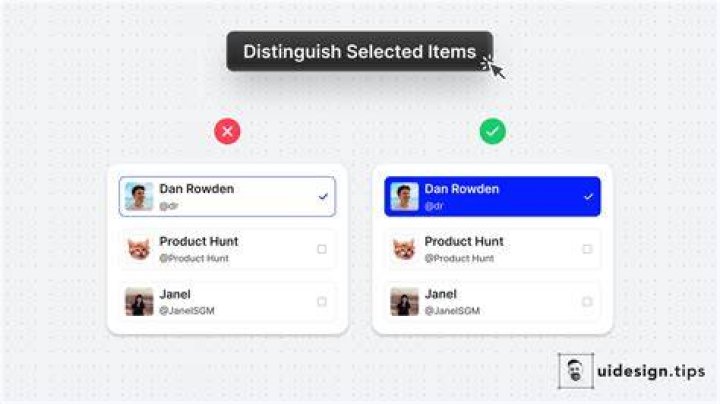Viewport: 720px width, 404px height.
Task: Check the Janel checkbox in left list
Action: click(322, 302)
